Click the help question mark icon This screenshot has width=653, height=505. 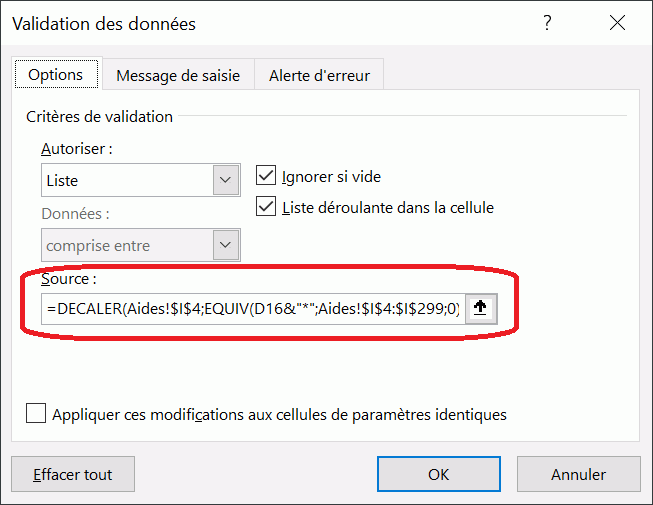(546, 23)
